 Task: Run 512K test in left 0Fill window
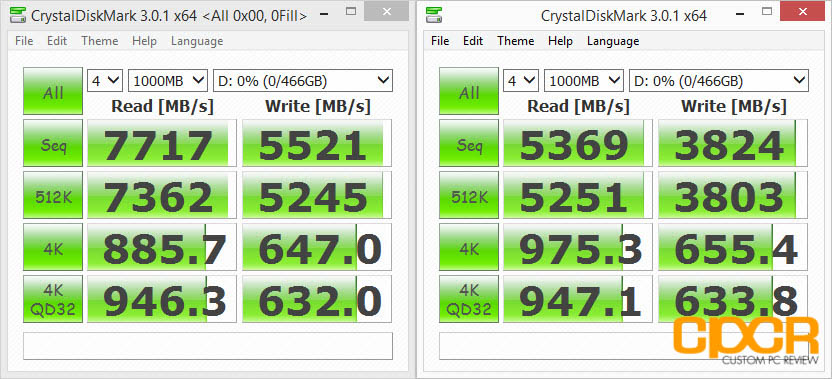click(x=53, y=195)
